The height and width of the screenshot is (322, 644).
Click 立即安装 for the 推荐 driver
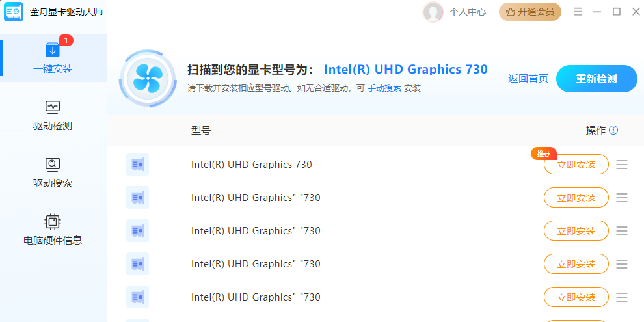tap(576, 165)
